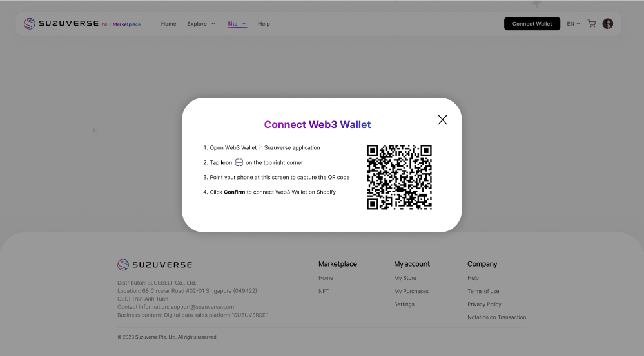Image resolution: width=644 pixels, height=356 pixels.
Task: Click the QR code image
Action: (x=399, y=177)
